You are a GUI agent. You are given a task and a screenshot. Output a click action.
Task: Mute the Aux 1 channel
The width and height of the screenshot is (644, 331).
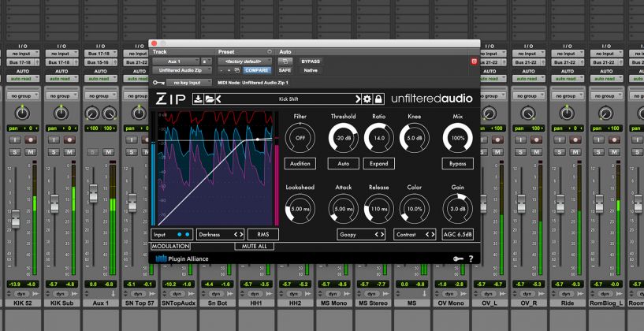coord(108,152)
